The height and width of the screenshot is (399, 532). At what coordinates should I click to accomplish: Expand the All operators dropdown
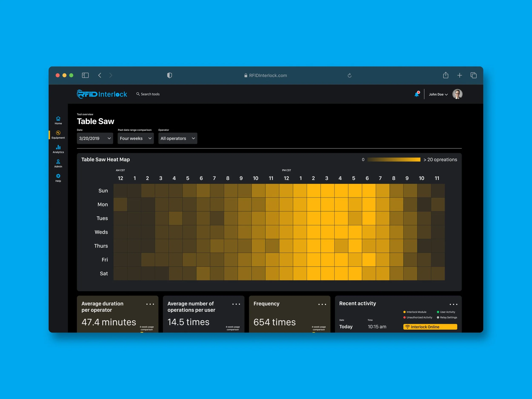[177, 138]
